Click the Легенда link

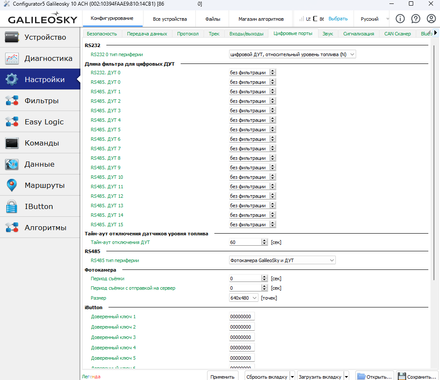click(91, 377)
